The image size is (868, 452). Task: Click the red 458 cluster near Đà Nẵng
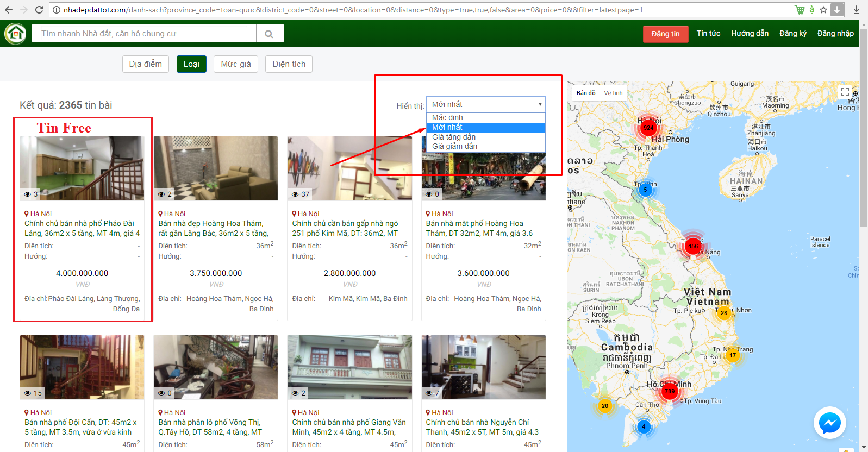coord(693,246)
